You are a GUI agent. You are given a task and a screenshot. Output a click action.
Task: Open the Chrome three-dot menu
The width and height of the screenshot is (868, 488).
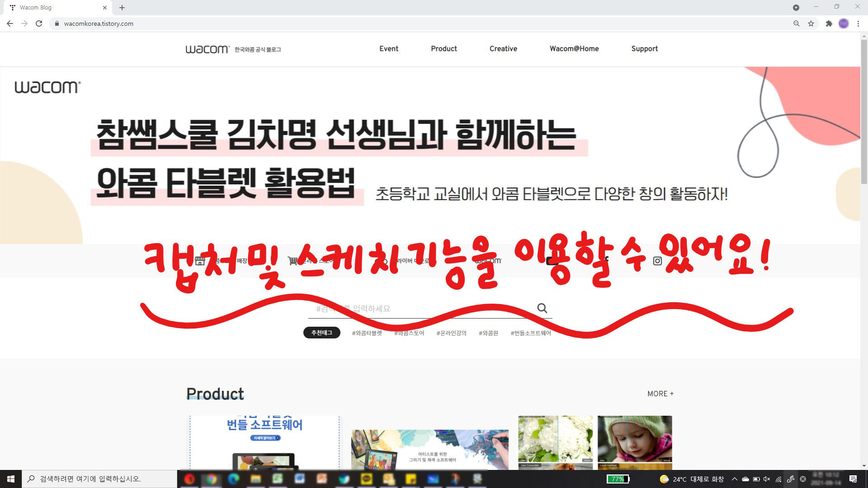858,23
